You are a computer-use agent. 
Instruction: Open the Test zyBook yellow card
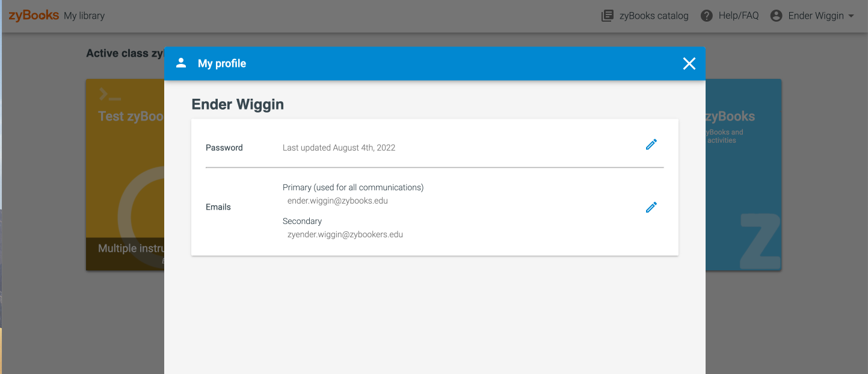click(125, 175)
